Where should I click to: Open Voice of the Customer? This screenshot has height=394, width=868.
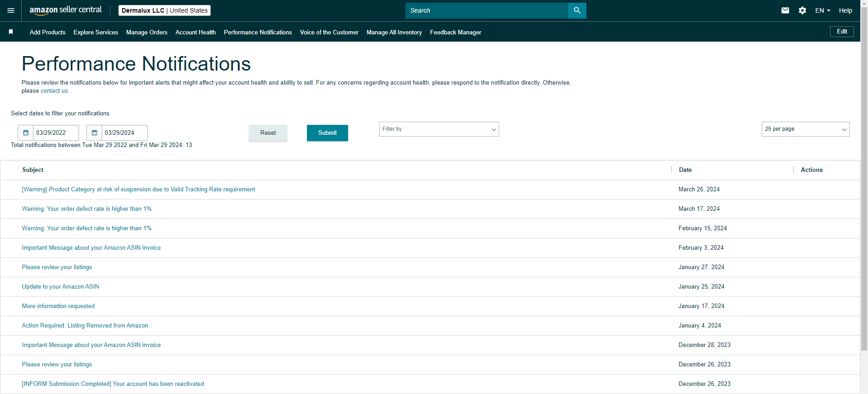click(329, 32)
